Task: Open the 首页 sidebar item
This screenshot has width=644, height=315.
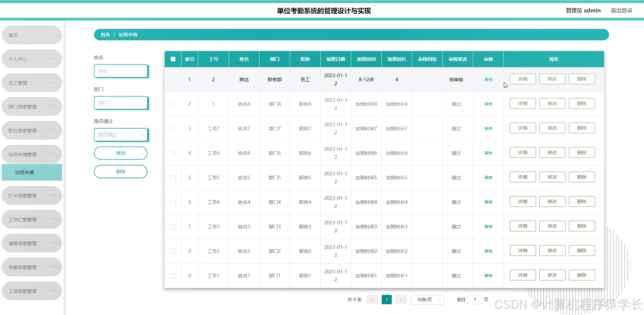Action: point(32,35)
